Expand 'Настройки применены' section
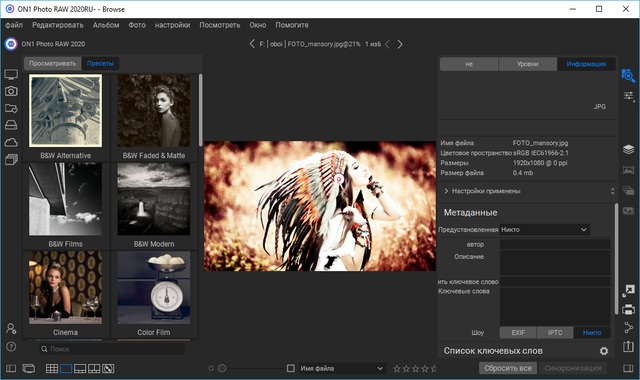Screen dimensions: 640x380 [x=446, y=191]
